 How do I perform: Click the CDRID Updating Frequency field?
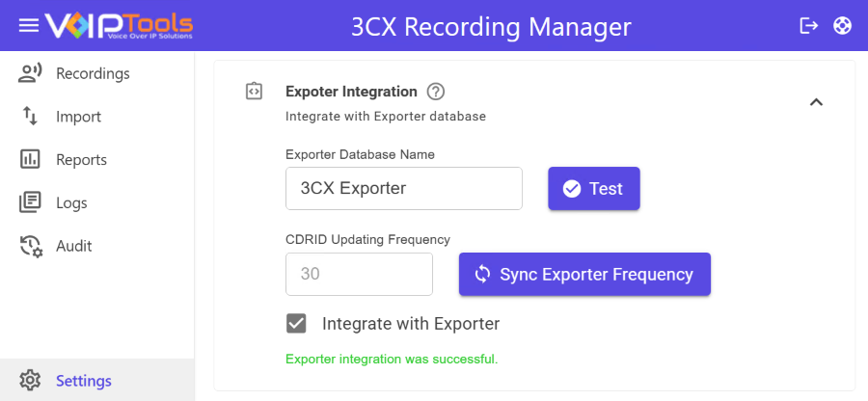pyautogui.click(x=359, y=275)
